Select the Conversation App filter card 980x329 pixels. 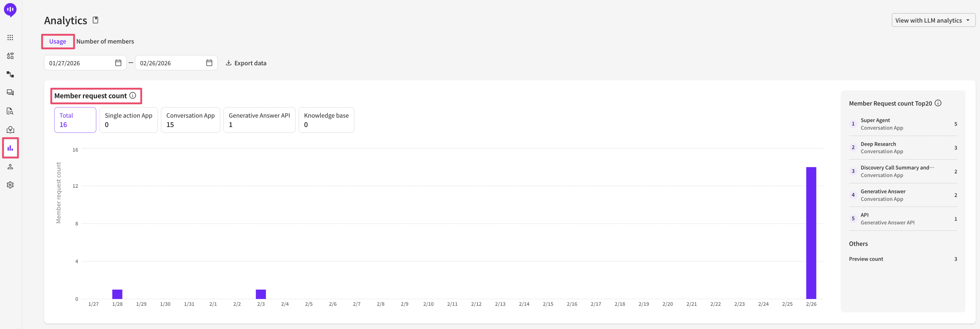click(x=190, y=120)
